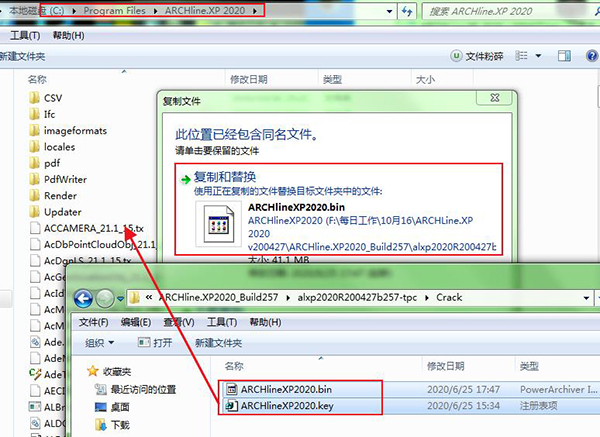Image resolution: width=600 pixels, height=437 pixels.
Task: Click Program Files in address path
Action: click(114, 11)
